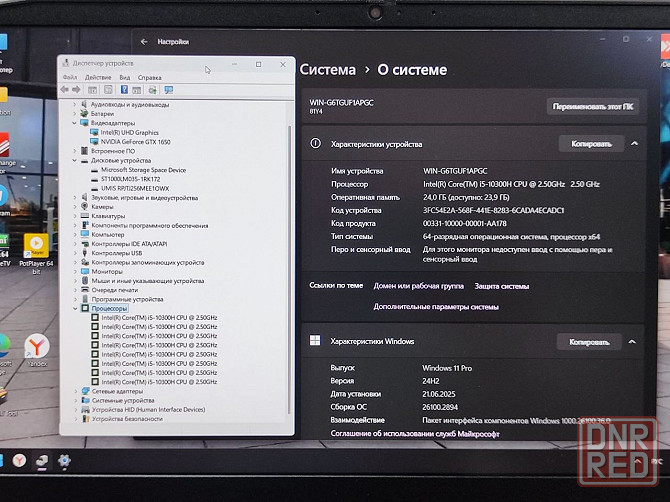Screen dimensions: 670x502
Task: Click the properties sheet toolbar icon
Action: (x=108, y=90)
